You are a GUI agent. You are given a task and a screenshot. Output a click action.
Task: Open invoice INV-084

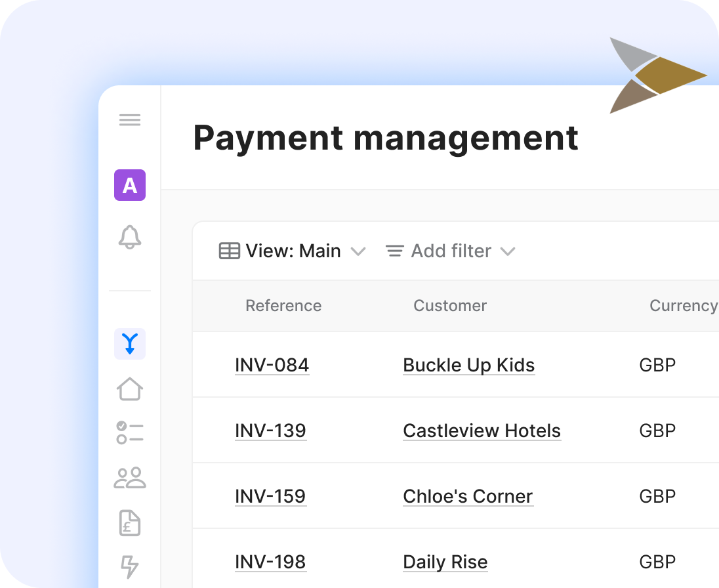(x=272, y=365)
